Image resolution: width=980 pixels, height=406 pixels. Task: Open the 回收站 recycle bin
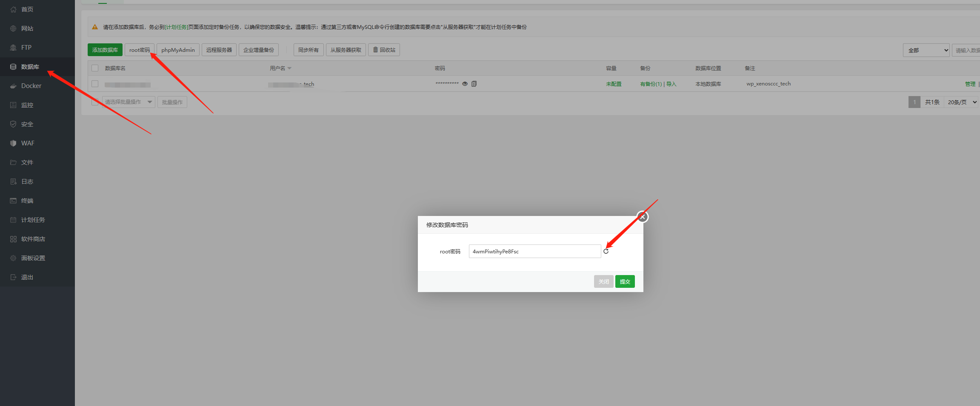click(x=384, y=50)
